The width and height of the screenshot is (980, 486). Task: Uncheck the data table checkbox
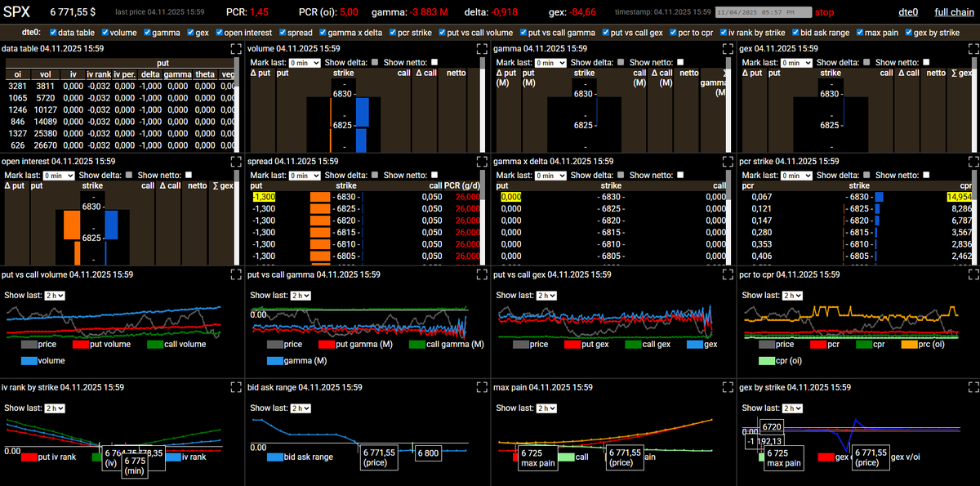point(53,33)
